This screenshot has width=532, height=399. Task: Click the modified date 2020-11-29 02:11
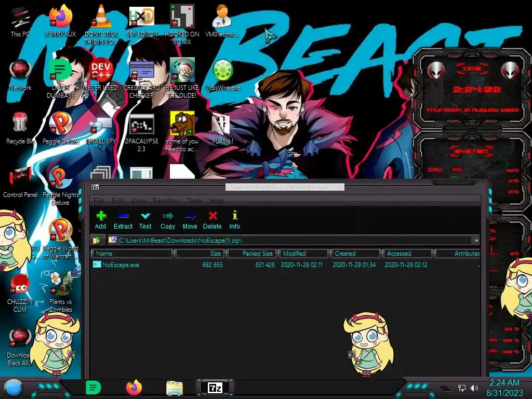[x=302, y=264]
